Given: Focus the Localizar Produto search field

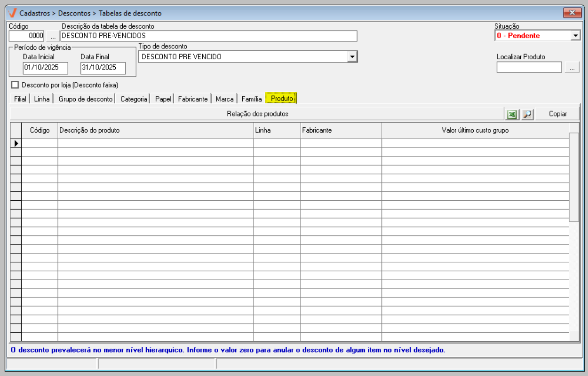Looking at the screenshot, I should click(x=529, y=68).
